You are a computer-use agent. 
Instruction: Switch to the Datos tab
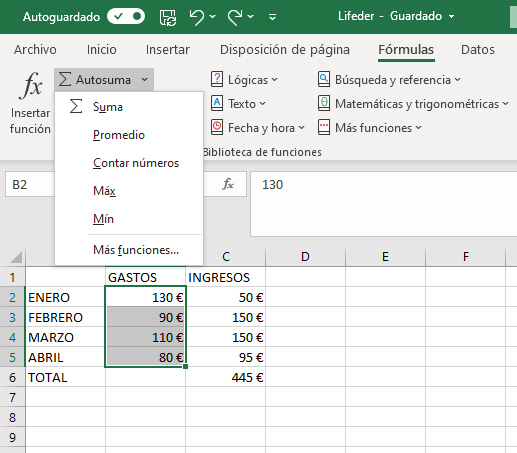[477, 49]
